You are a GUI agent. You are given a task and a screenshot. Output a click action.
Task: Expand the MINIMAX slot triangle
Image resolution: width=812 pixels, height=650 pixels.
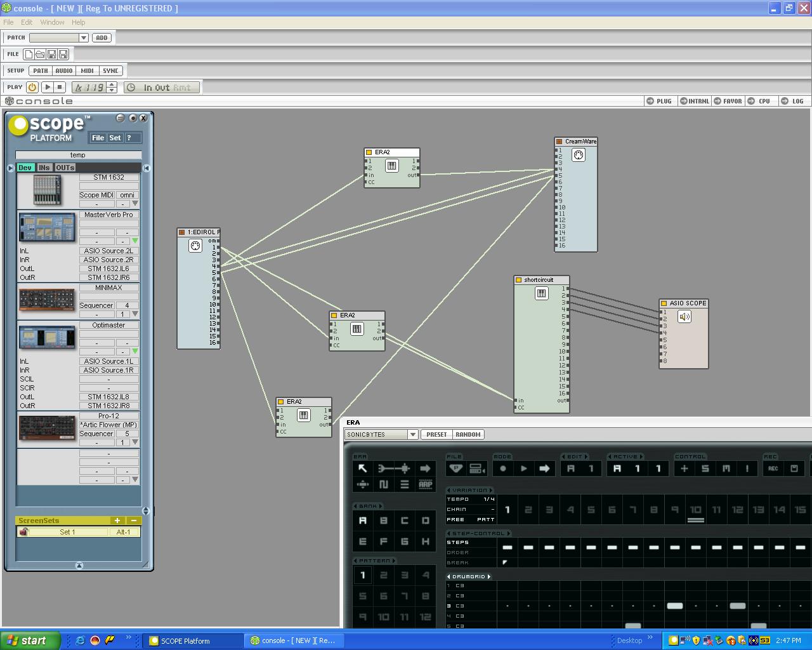(x=135, y=314)
